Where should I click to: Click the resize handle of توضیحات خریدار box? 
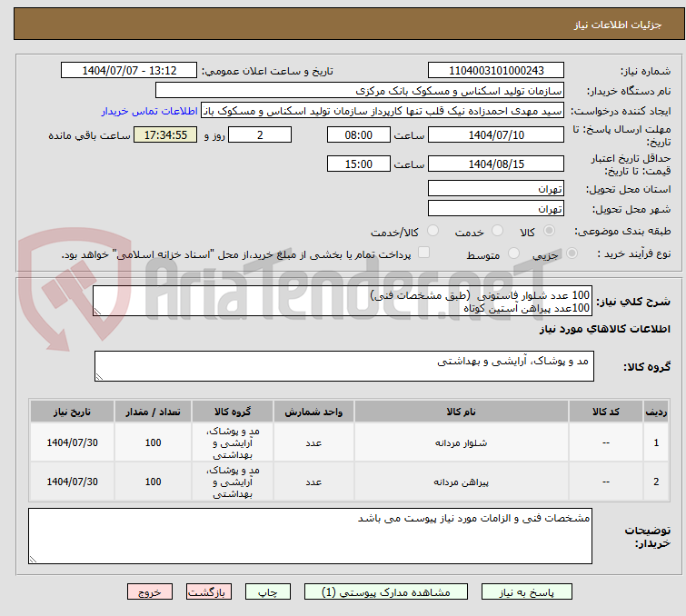point(33,560)
